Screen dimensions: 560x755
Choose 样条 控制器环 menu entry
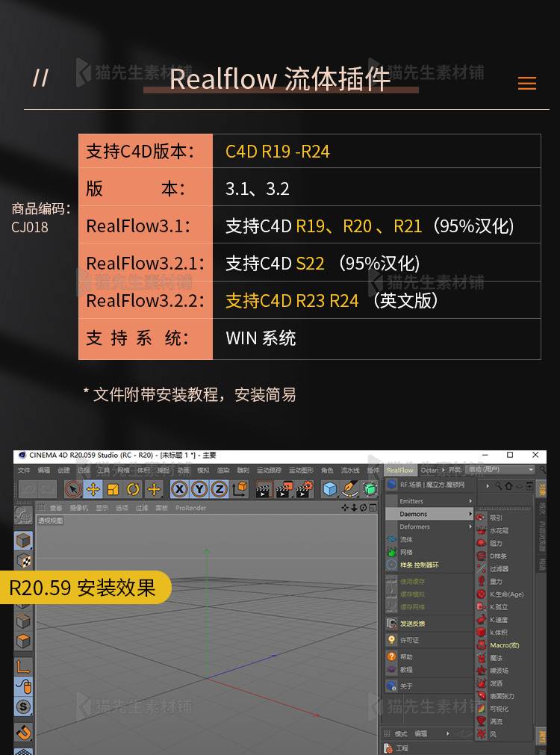coord(430,565)
